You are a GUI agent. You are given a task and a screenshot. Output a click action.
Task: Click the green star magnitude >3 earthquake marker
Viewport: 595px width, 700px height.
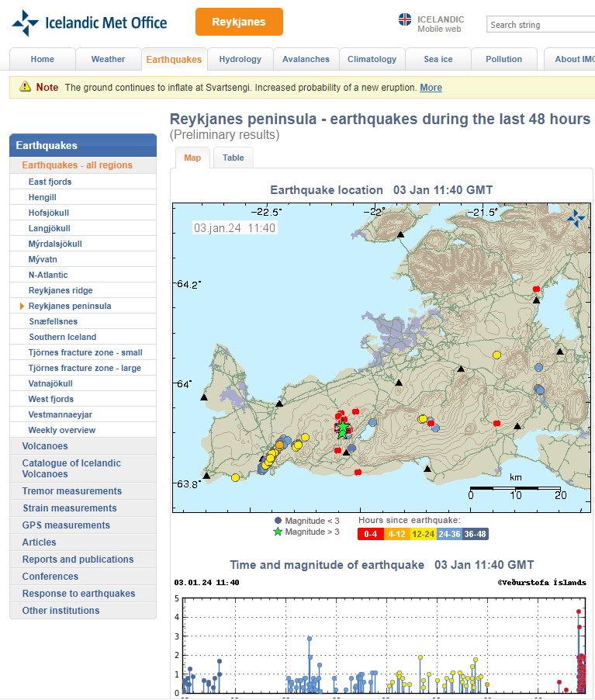pyautogui.click(x=342, y=430)
